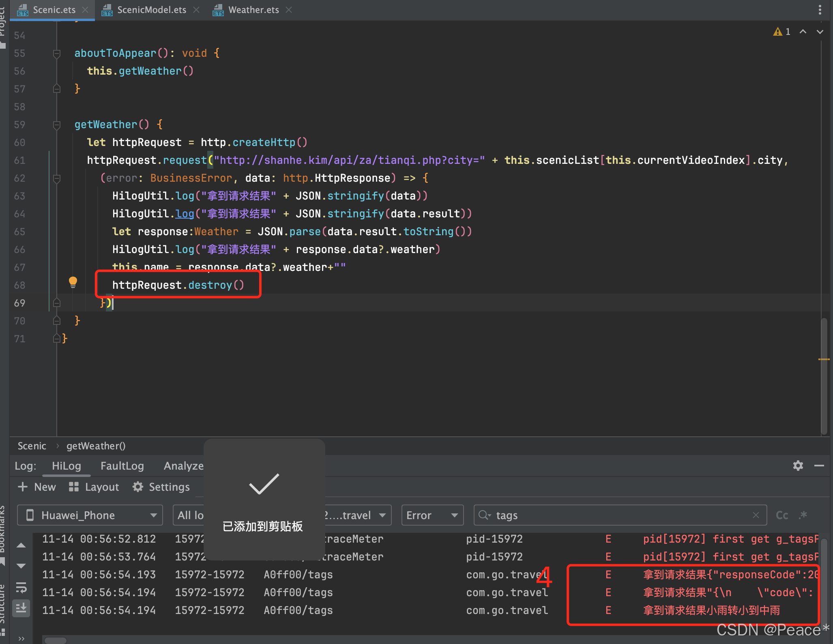Switch to the FaultLog tab
The image size is (833, 644).
122,466
